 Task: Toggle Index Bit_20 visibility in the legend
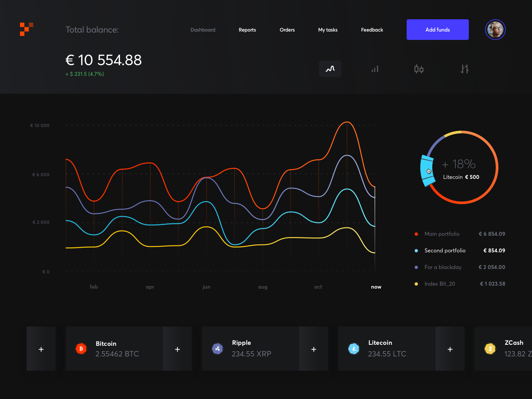point(416,284)
